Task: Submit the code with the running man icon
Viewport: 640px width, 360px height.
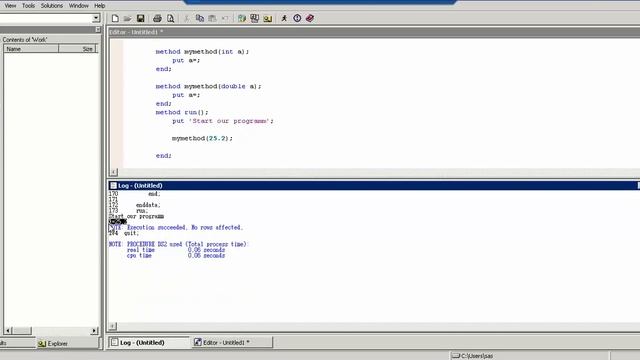Action: coord(284,18)
